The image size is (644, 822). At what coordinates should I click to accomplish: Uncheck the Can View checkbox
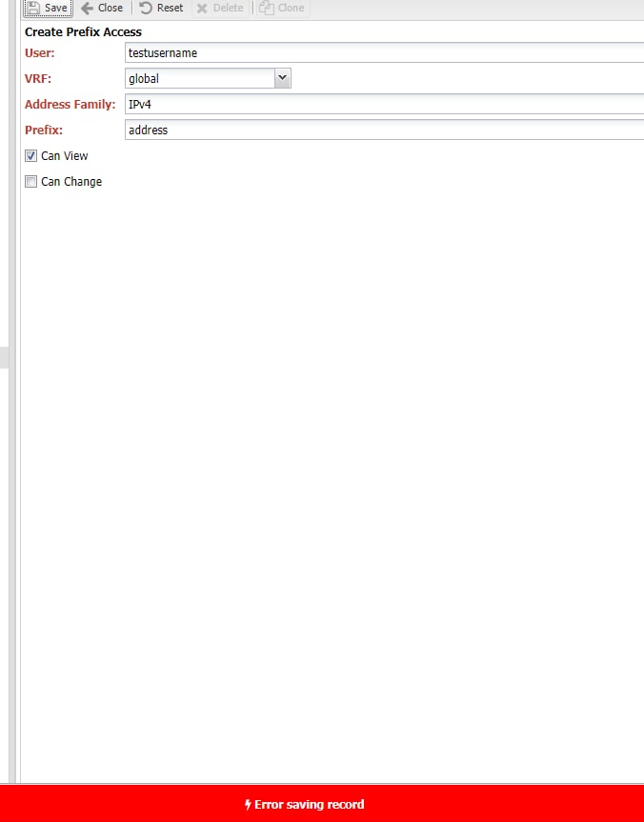pyautogui.click(x=30, y=155)
